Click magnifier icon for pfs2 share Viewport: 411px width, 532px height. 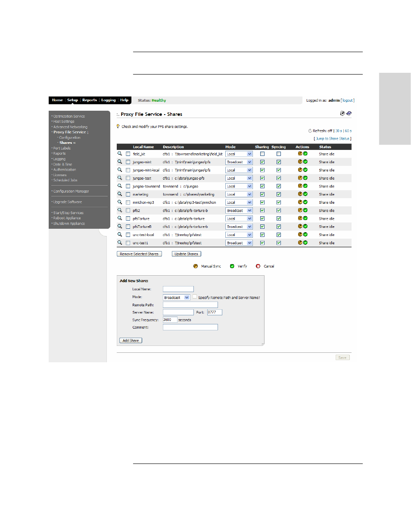(x=120, y=210)
